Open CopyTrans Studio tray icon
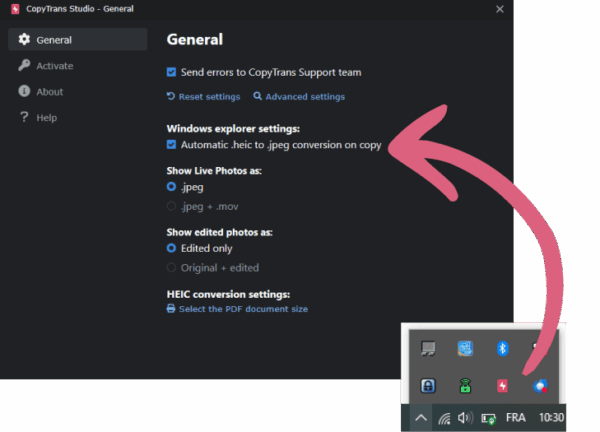Viewport: 600px width, 432px height. point(502,386)
